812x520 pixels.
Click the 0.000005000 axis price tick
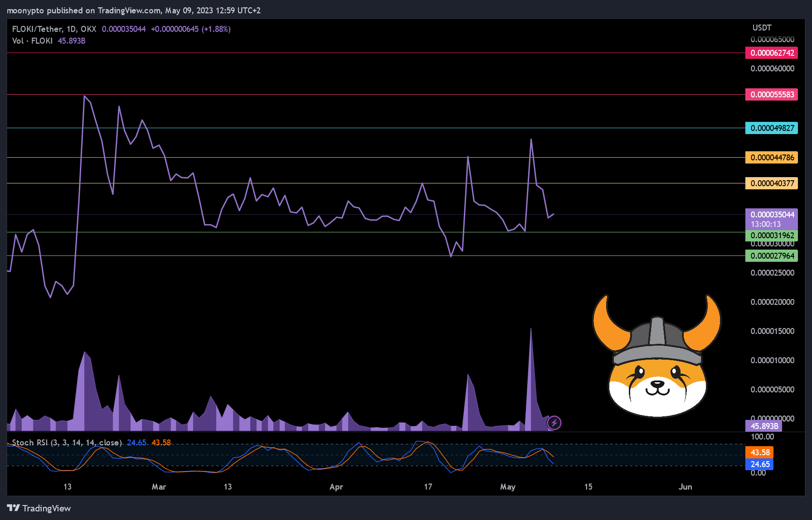772,390
